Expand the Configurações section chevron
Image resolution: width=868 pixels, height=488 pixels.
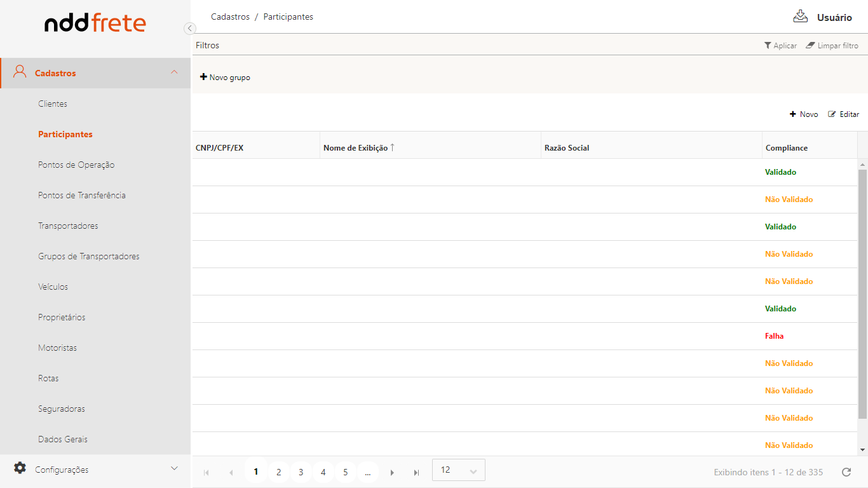point(174,469)
